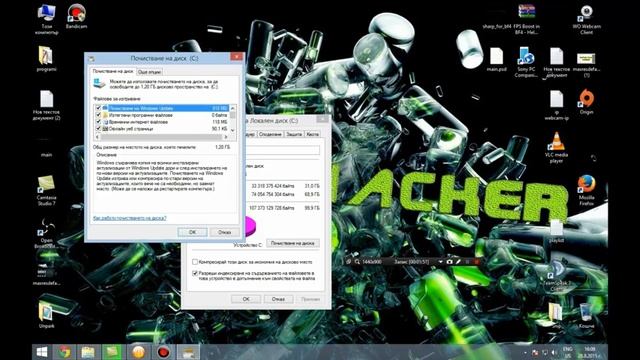Switch to the Още опции tab
640x360 pixels.
(x=149, y=72)
